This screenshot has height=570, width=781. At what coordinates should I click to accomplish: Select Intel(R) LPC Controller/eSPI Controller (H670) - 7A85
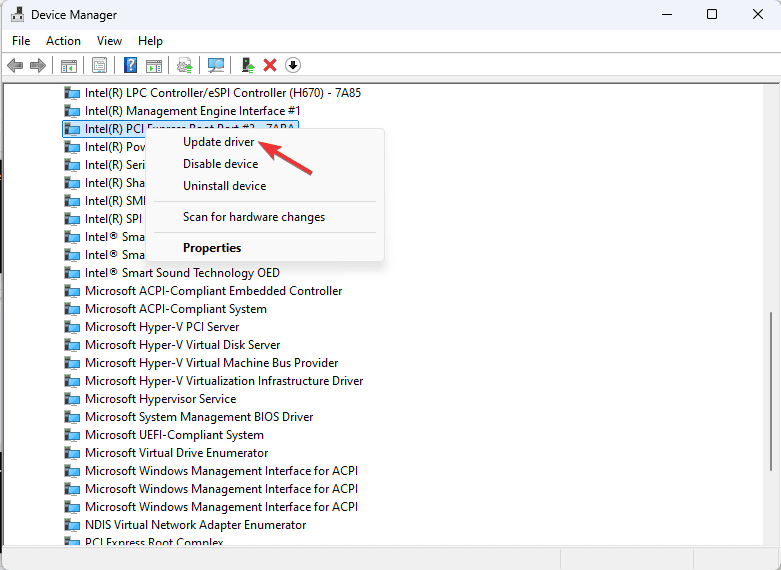coord(223,93)
